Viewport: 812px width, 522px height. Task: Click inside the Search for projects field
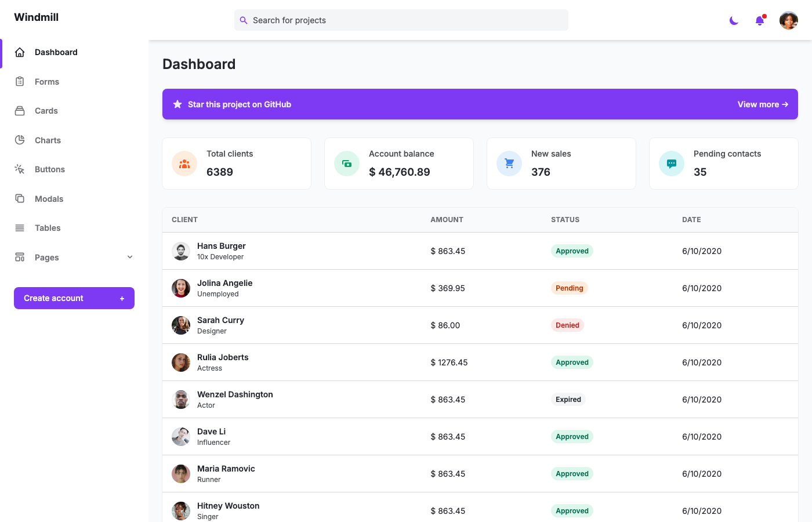[x=401, y=20]
